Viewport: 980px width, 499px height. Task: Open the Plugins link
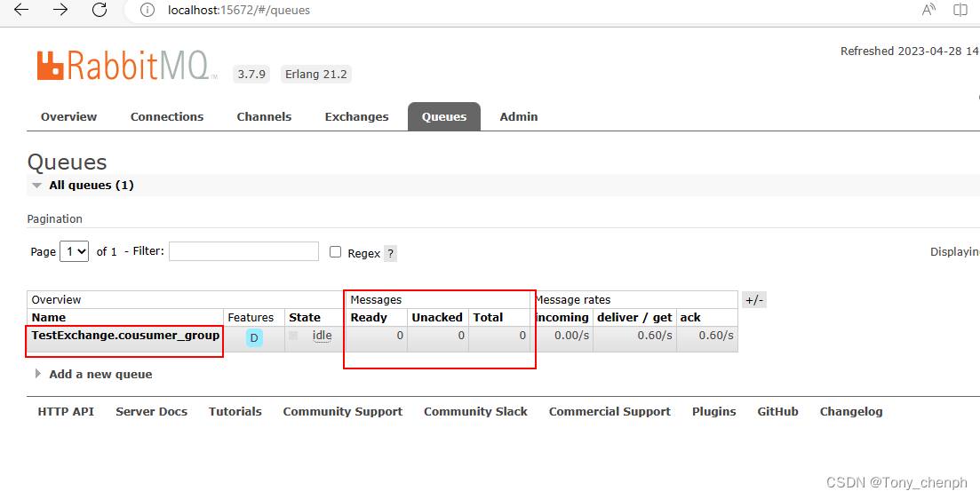click(x=713, y=412)
